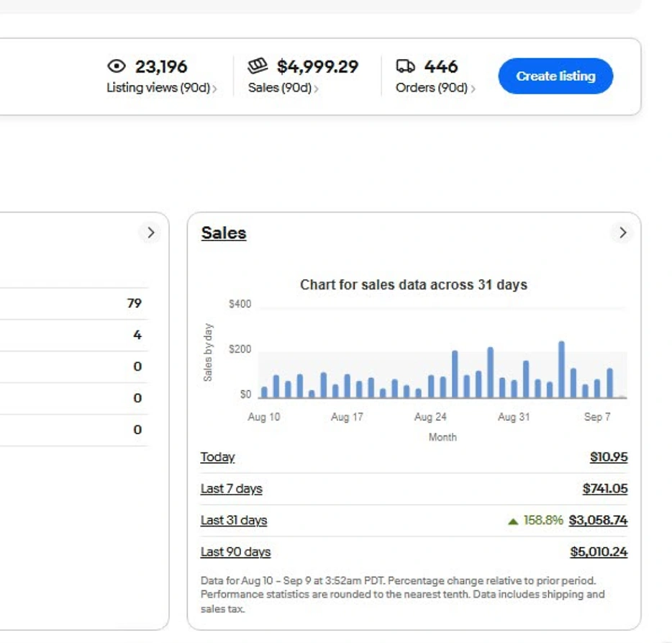Click the 446 orders number
Viewport: 672px width, 643px height.
[441, 66]
